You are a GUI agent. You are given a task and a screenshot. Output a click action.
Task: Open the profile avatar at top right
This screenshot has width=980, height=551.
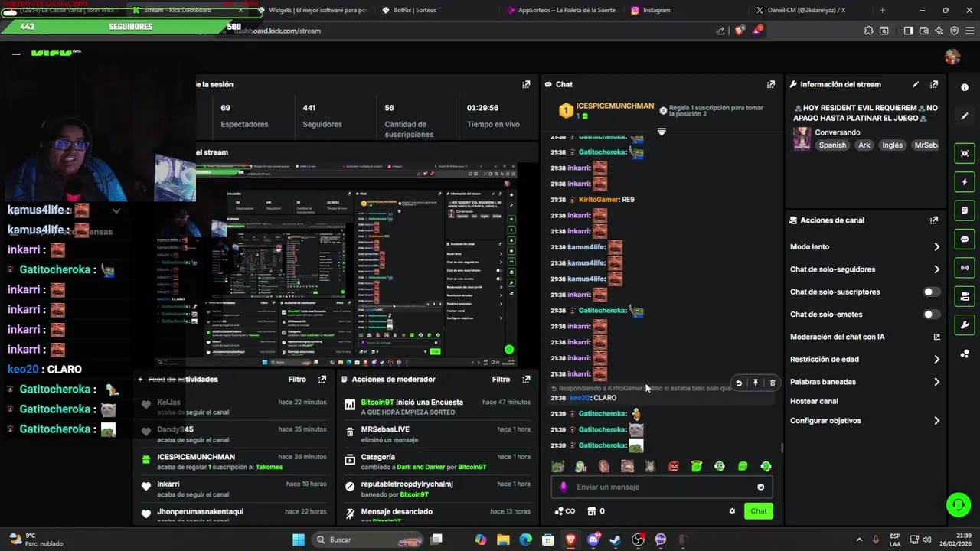coord(952,57)
